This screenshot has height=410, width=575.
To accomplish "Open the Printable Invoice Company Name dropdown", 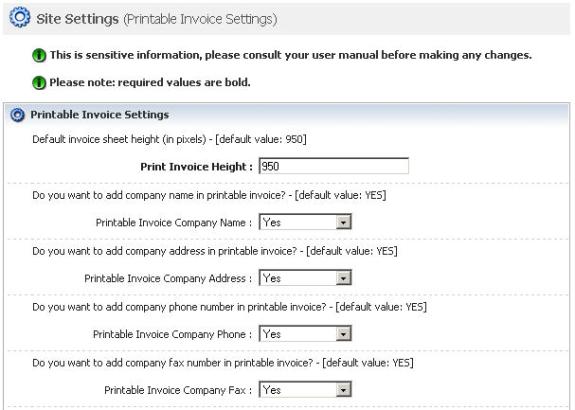I will click(x=305, y=222).
